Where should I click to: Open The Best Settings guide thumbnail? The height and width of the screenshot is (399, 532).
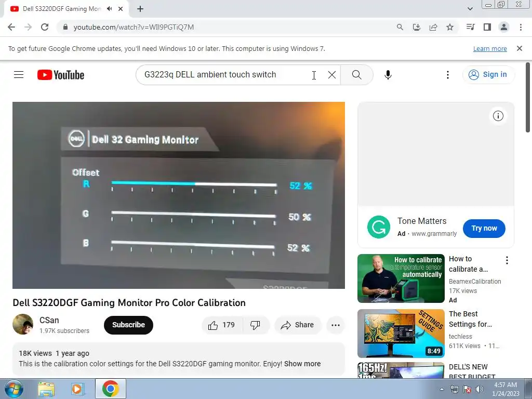pos(401,333)
